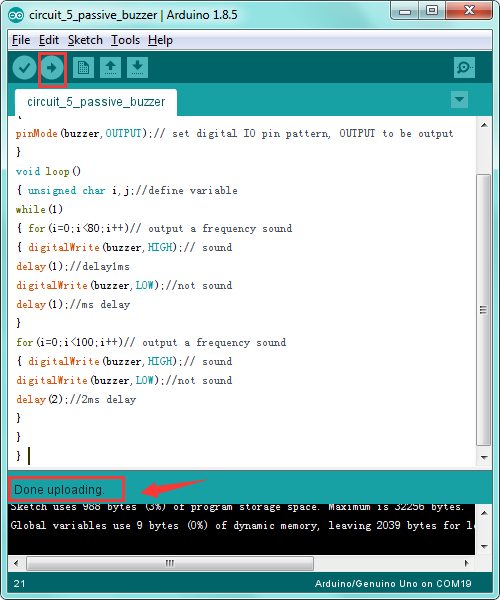The width and height of the screenshot is (500, 600).
Task: Click the Arduino logo in title bar
Action: pyautogui.click(x=16, y=15)
